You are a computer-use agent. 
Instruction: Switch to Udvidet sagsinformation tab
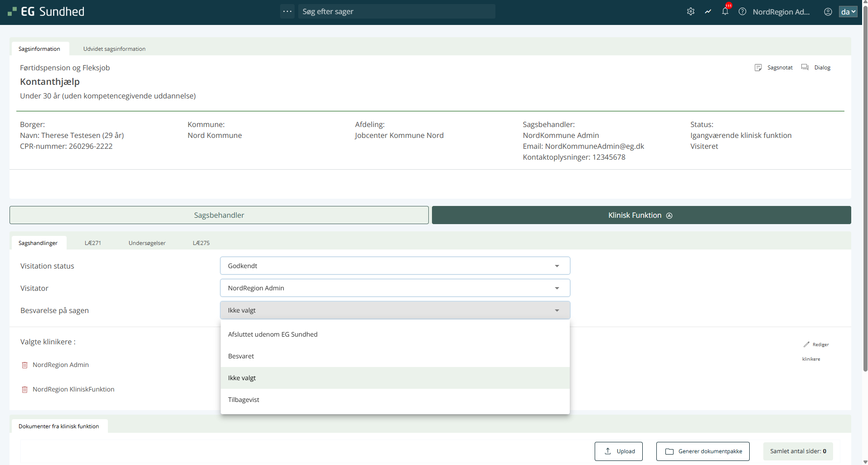pos(114,49)
